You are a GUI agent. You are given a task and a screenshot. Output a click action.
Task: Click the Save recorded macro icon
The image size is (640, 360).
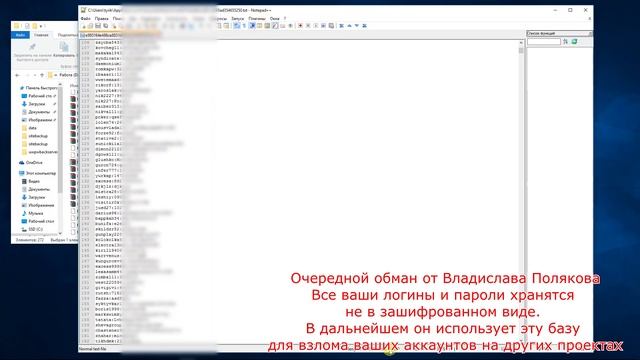pyautogui.click(x=331, y=26)
